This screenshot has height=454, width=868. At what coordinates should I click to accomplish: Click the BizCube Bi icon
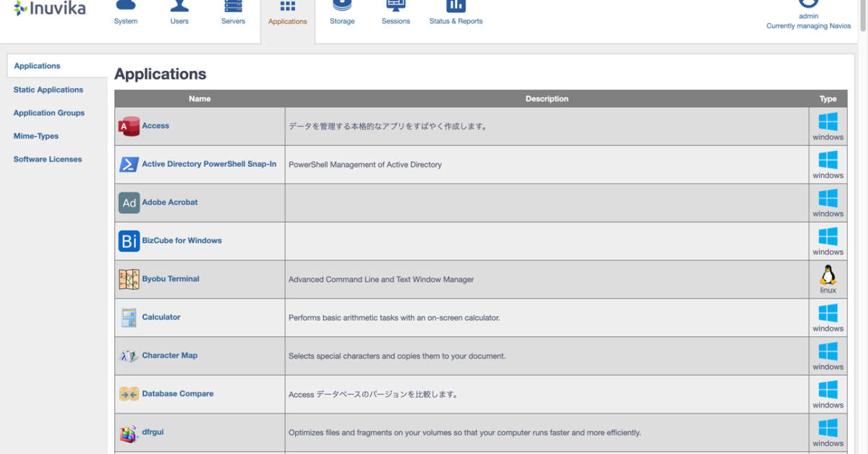[129, 241]
